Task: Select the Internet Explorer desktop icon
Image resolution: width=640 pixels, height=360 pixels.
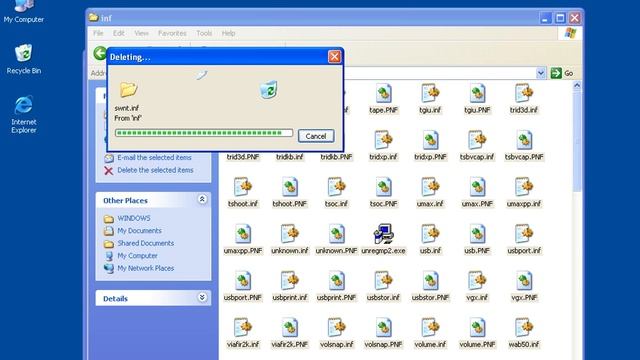Action: coord(24,115)
